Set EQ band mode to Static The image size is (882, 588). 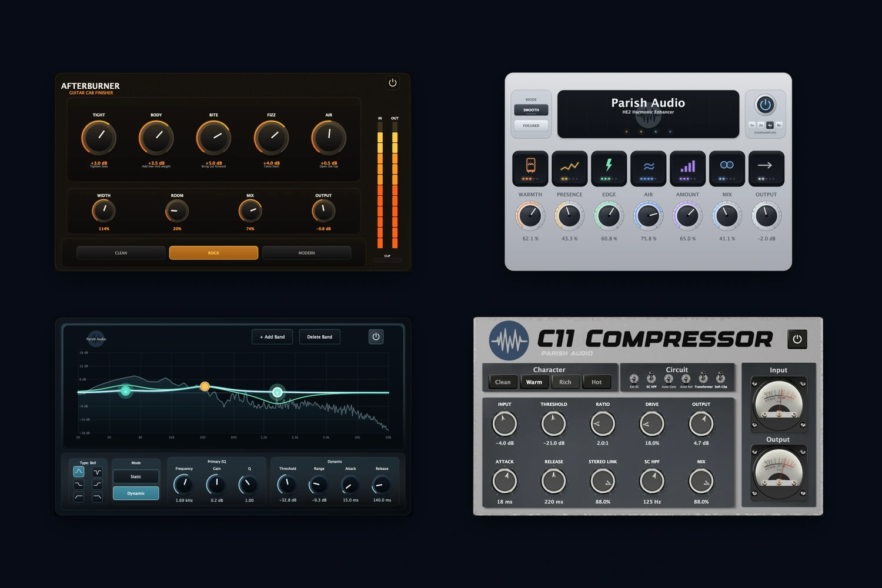tap(136, 477)
